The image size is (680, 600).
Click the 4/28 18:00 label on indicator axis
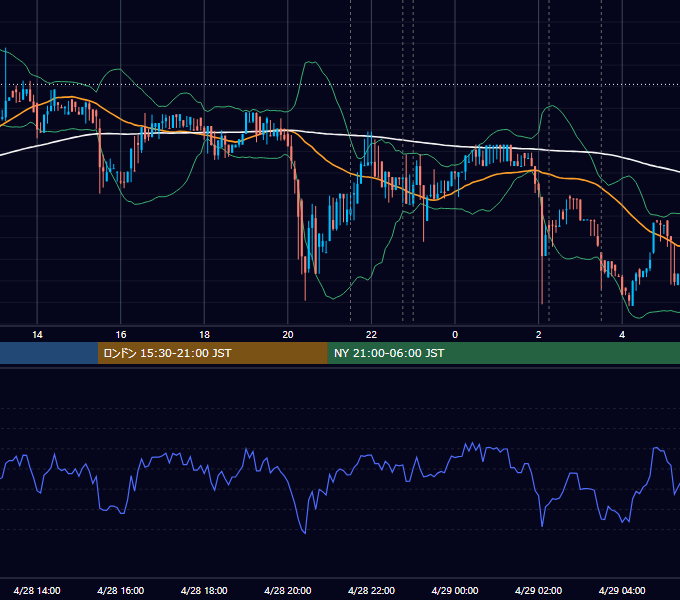204,590
